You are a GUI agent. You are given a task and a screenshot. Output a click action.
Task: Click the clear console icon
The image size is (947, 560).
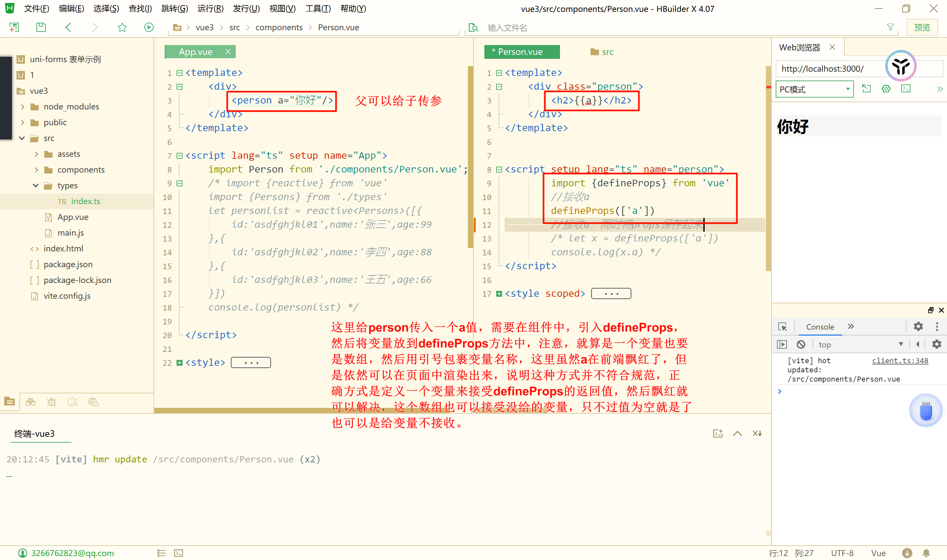coord(801,344)
